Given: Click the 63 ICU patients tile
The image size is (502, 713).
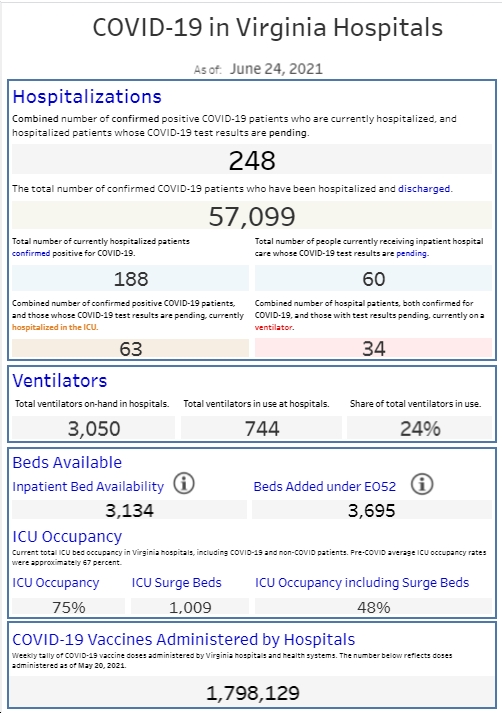Looking at the screenshot, I should [x=131, y=348].
